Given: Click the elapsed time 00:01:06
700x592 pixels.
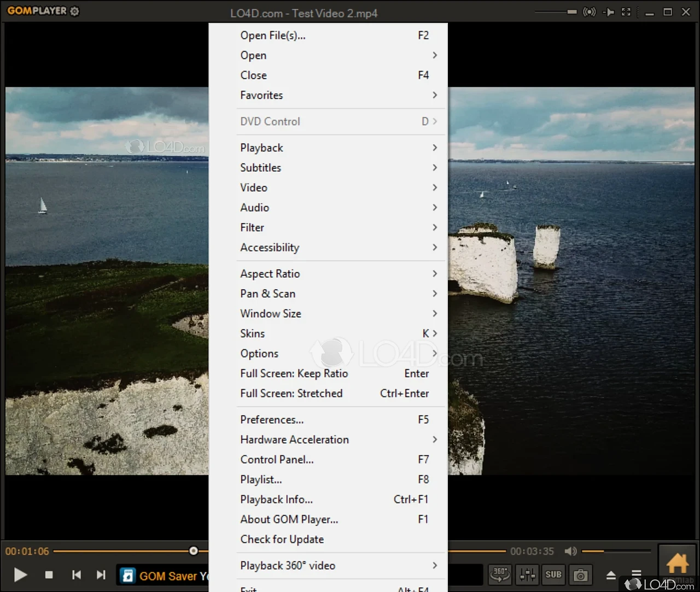Looking at the screenshot, I should click(x=27, y=551).
